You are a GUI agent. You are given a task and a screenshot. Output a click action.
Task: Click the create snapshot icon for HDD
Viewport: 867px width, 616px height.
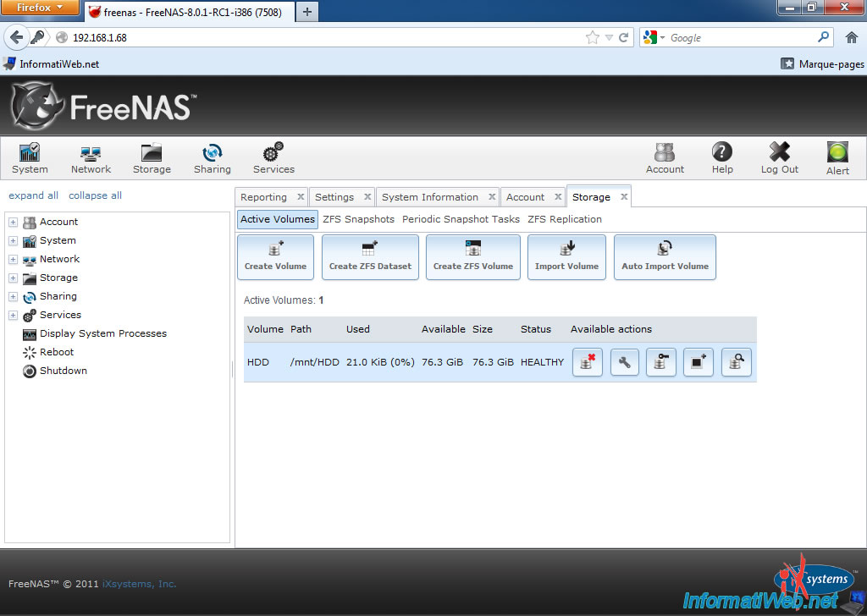(699, 362)
